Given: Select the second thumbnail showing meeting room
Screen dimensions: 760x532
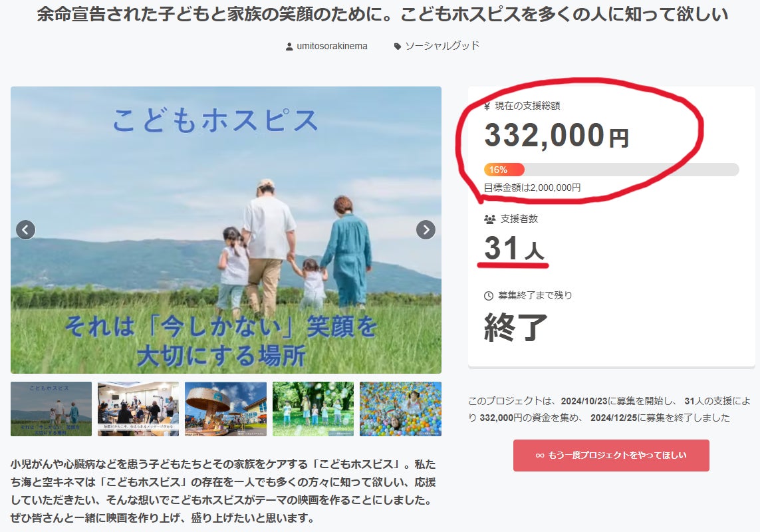Looking at the screenshot, I should click(138, 409).
